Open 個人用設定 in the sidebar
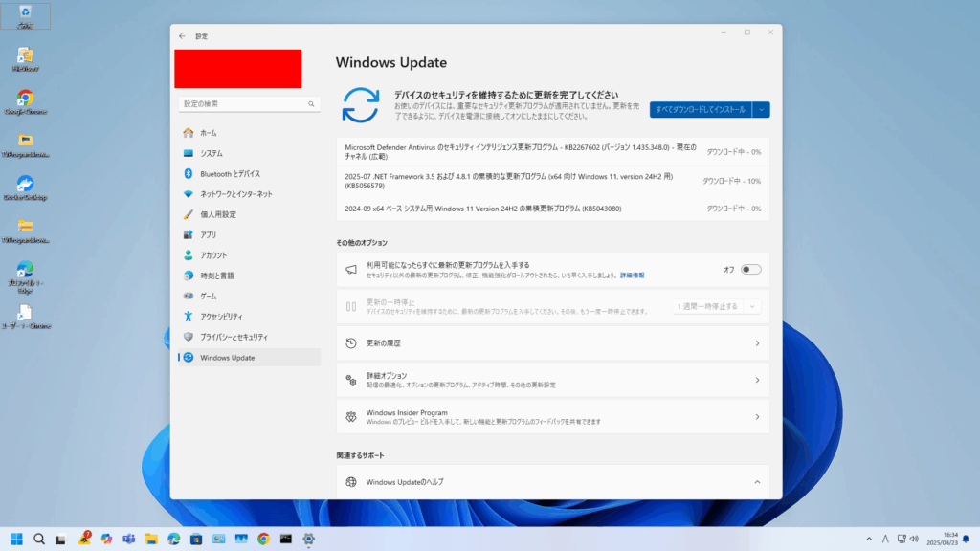Image resolution: width=980 pixels, height=551 pixels. pos(250,214)
